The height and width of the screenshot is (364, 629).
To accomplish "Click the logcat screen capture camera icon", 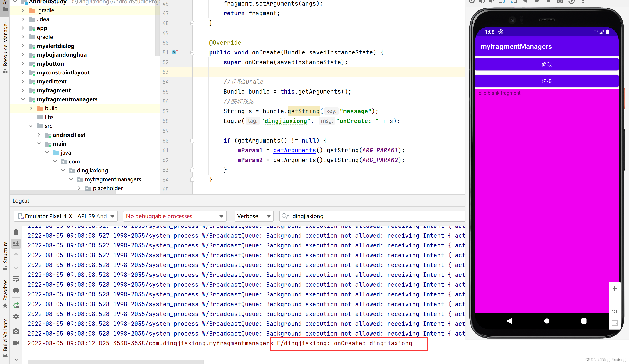I will [x=16, y=331].
